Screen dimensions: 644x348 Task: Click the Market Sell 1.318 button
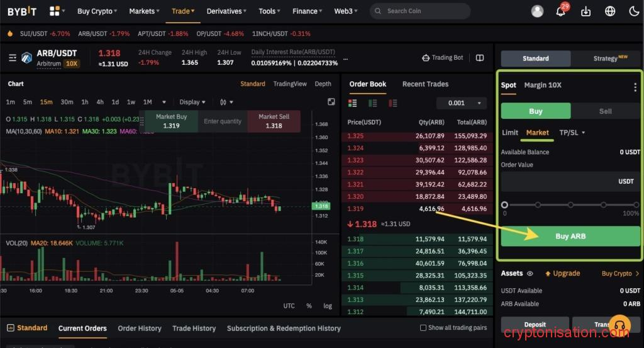pos(274,121)
